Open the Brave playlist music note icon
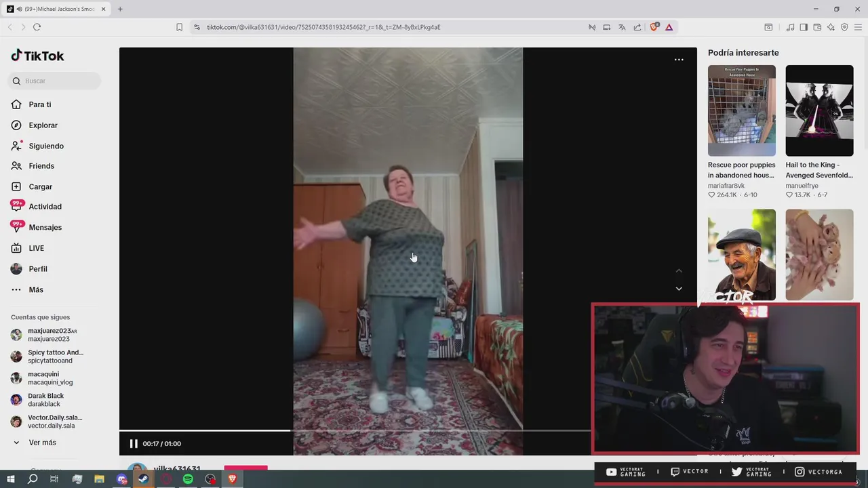Viewport: 868px width, 488px height. click(790, 27)
